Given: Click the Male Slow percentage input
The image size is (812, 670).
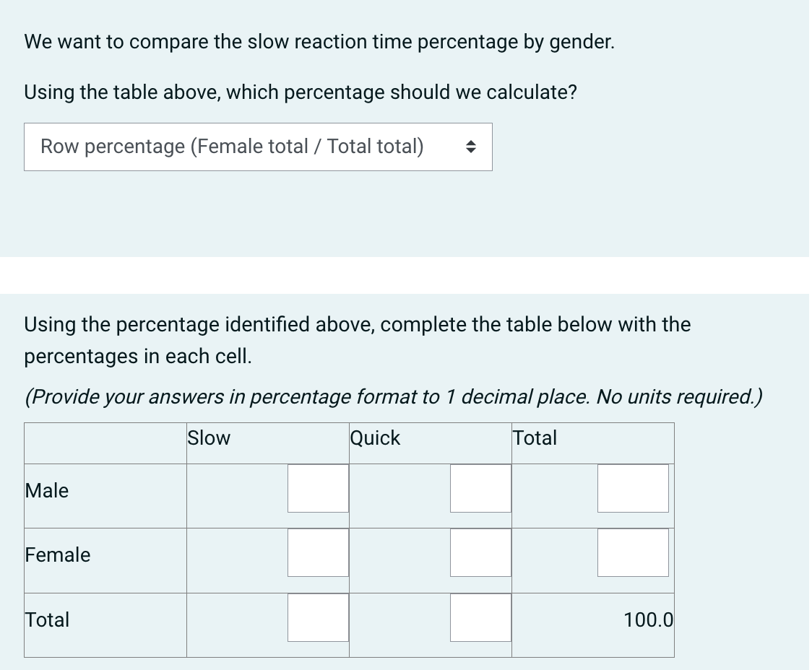Looking at the screenshot, I should click(x=318, y=489).
